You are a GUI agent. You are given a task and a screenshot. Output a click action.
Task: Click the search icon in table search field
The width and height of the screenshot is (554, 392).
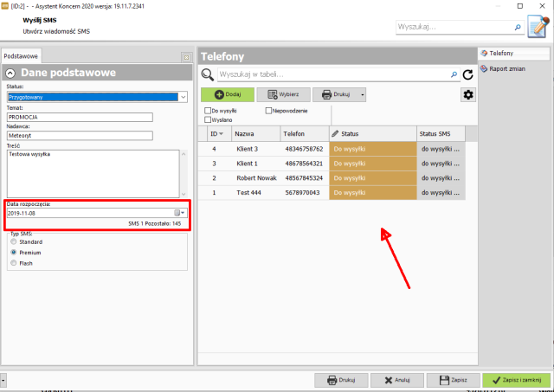(454, 74)
